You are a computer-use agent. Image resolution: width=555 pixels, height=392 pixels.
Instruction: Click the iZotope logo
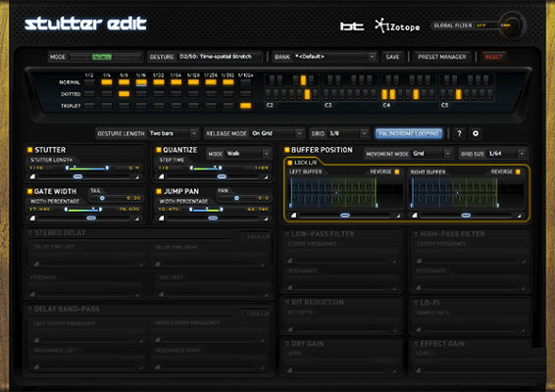(397, 25)
